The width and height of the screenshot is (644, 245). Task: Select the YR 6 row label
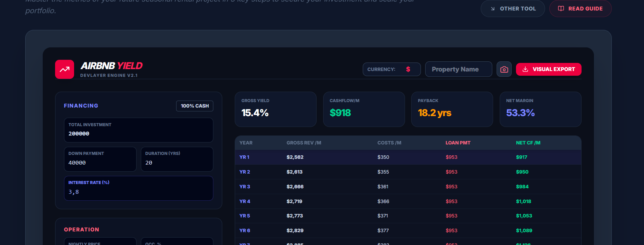(245, 231)
